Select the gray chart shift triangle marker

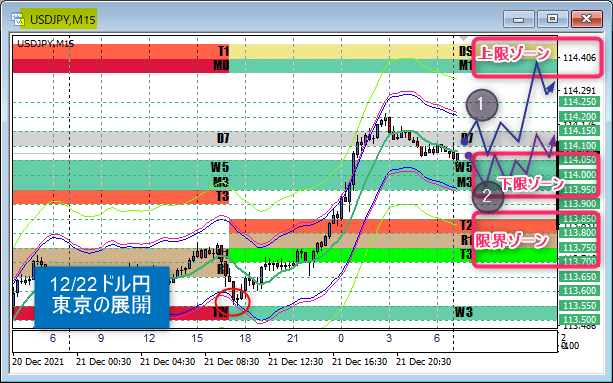pos(464,39)
